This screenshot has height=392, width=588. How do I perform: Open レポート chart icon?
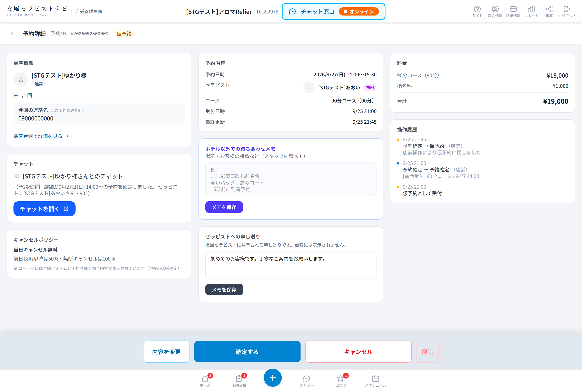tap(537, 11)
